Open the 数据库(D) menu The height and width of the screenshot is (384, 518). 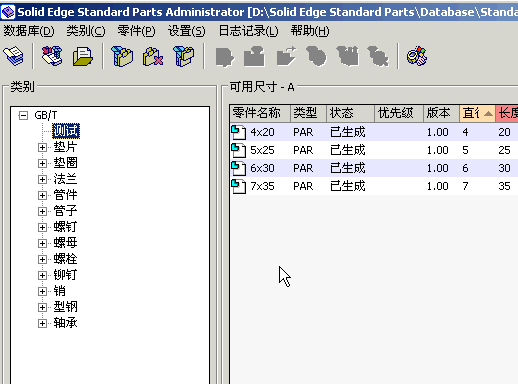29,31
